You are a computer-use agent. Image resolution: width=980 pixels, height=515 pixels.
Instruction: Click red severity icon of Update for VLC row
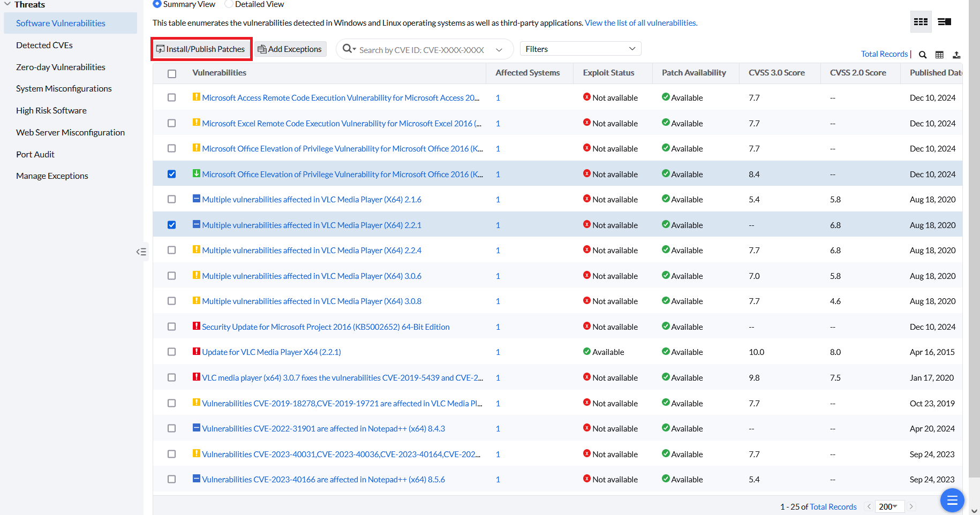pyautogui.click(x=197, y=351)
